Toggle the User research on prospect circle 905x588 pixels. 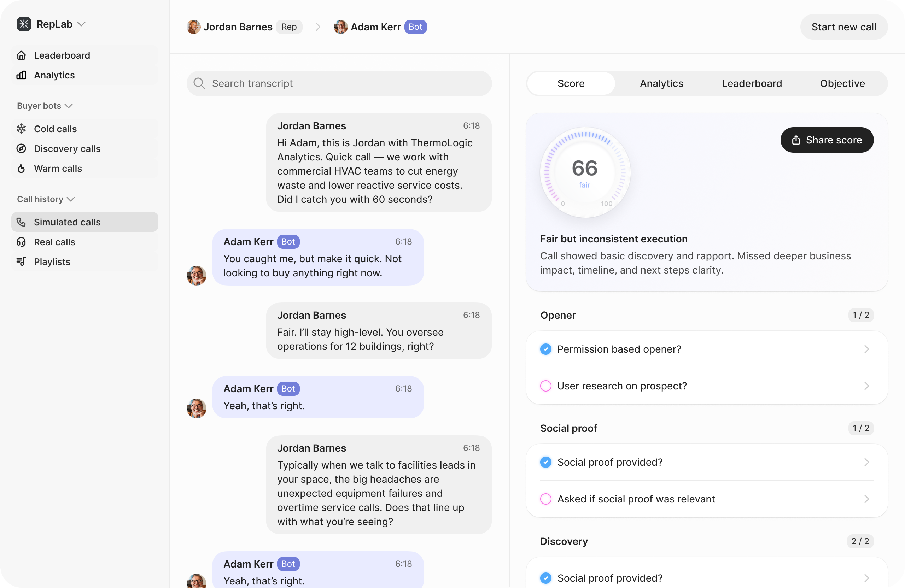pos(546,386)
